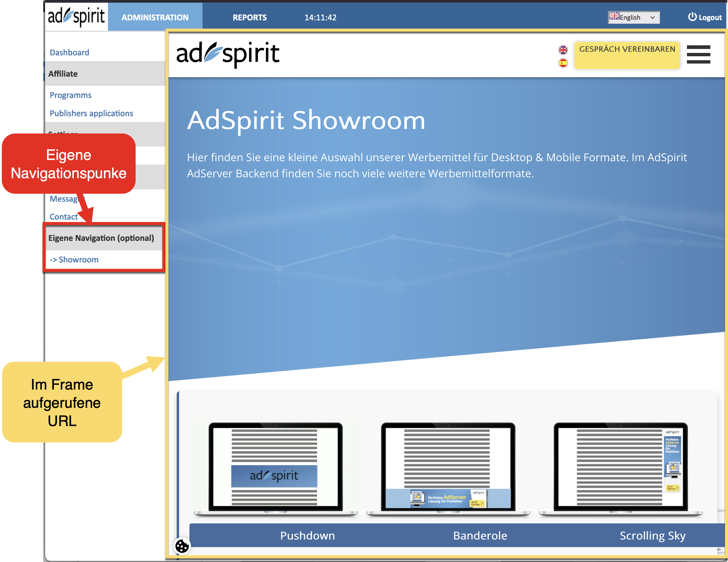
Task: Open the Dashboard link
Action: (x=69, y=52)
